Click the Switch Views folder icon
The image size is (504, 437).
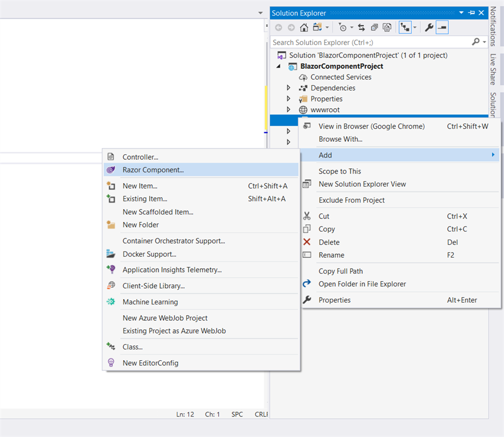pyautogui.click(x=318, y=27)
